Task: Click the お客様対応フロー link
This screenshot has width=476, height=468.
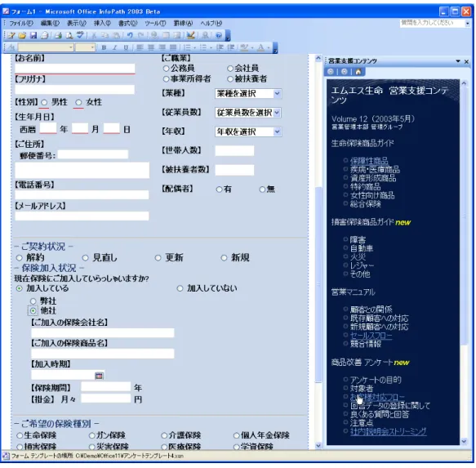Action: (377, 397)
